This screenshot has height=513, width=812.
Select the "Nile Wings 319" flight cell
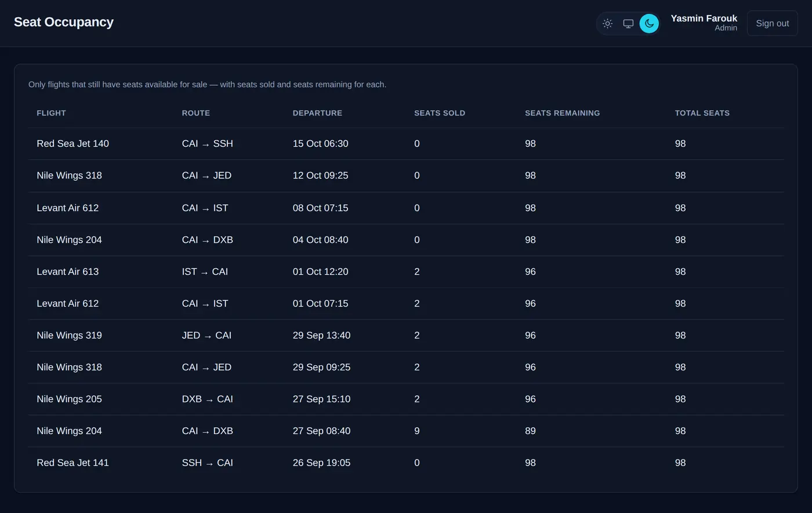69,335
